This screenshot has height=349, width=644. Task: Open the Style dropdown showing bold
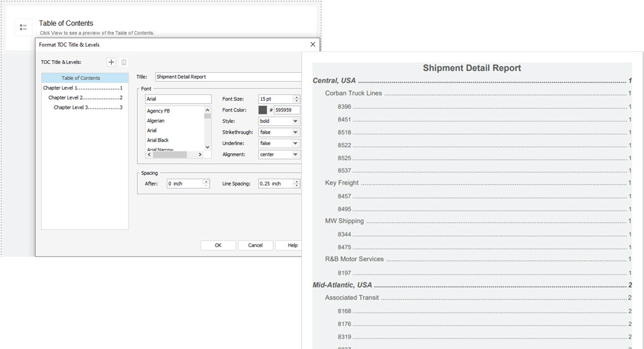click(279, 121)
